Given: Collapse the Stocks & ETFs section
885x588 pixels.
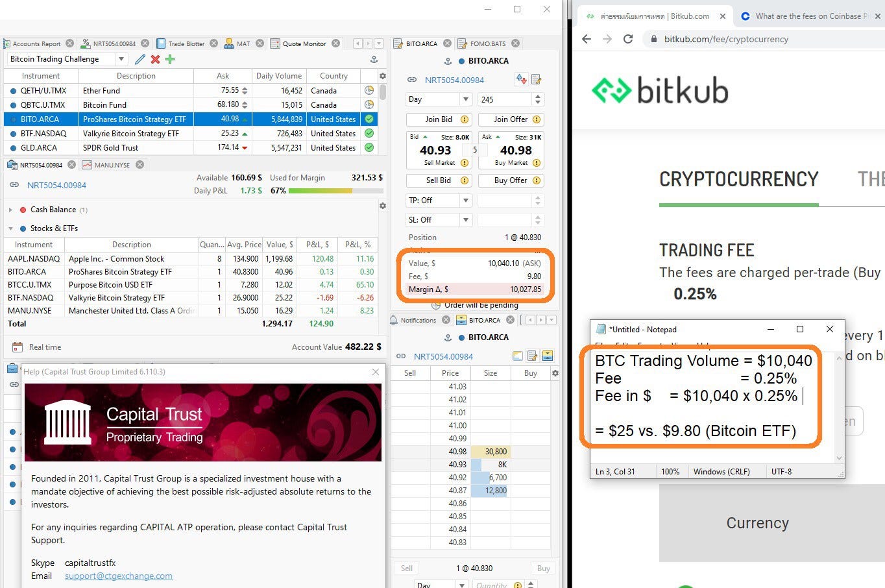Looking at the screenshot, I should [x=10, y=228].
